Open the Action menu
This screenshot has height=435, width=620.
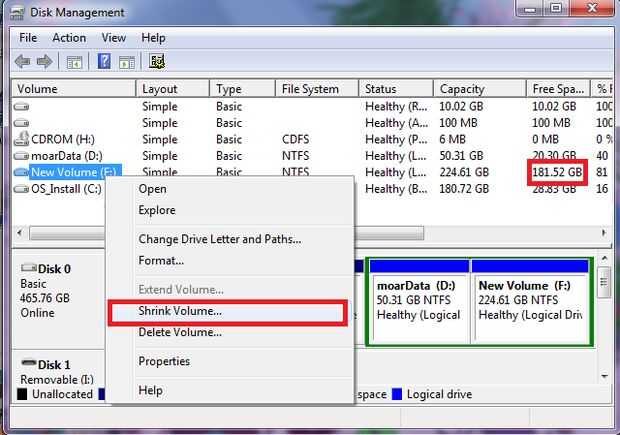click(x=69, y=38)
